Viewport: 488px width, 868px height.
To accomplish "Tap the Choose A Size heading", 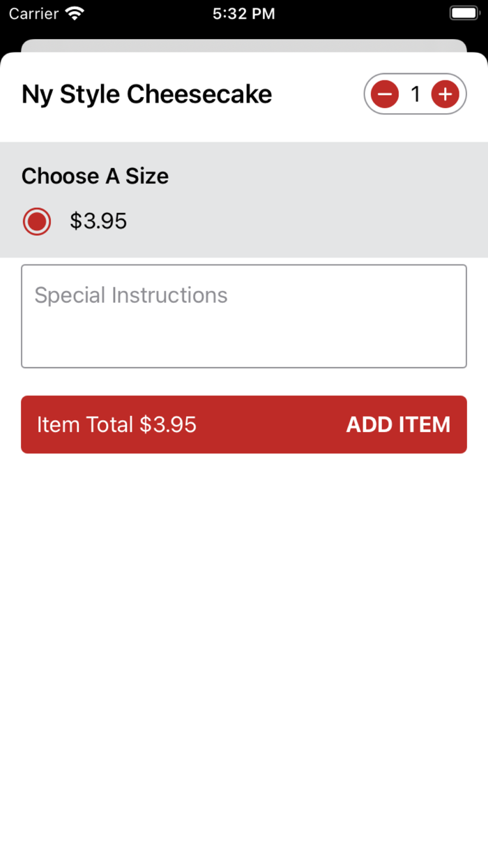I will pos(95,177).
